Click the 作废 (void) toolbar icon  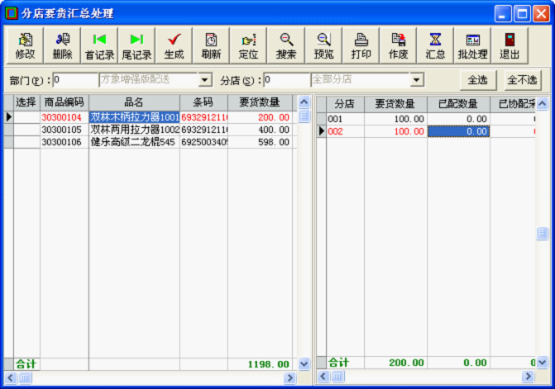point(398,46)
